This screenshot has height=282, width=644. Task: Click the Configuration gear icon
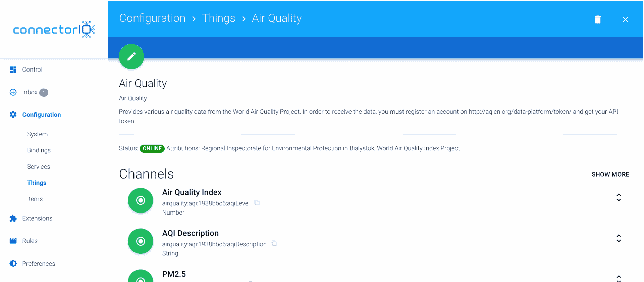pos(13,115)
